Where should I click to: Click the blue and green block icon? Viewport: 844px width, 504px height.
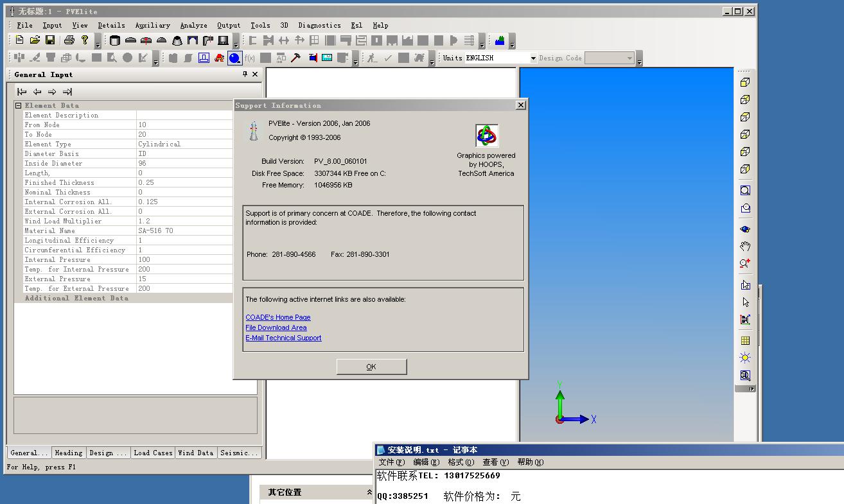coord(500,40)
